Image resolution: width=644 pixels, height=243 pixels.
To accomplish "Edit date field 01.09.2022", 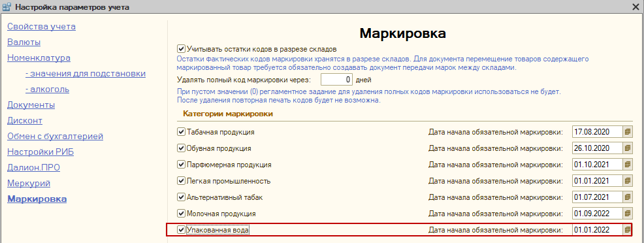I will coord(598,214).
